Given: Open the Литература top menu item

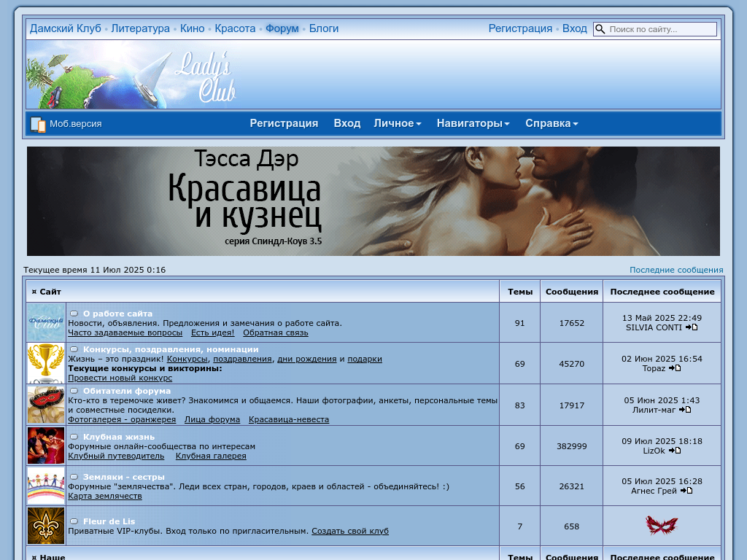Looking at the screenshot, I should click(140, 28).
